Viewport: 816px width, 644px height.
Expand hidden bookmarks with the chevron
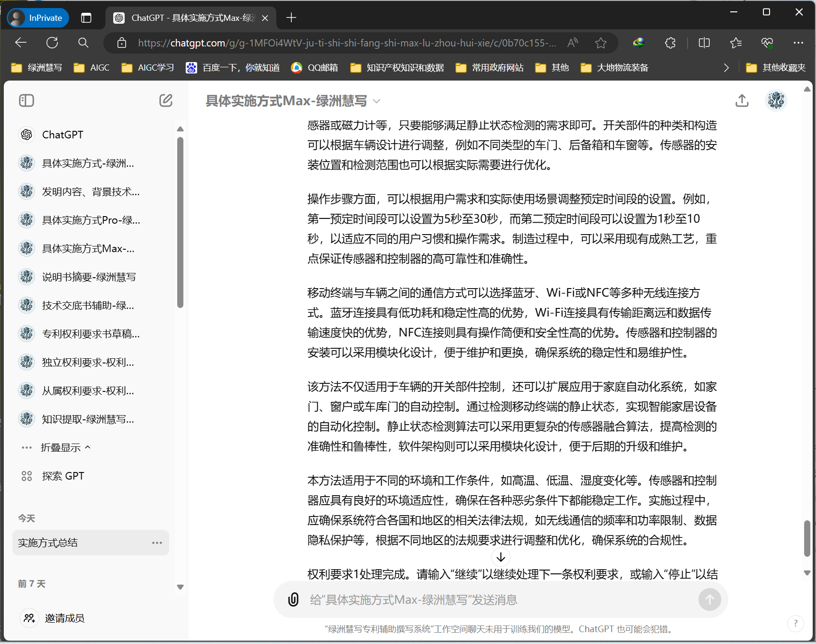726,67
